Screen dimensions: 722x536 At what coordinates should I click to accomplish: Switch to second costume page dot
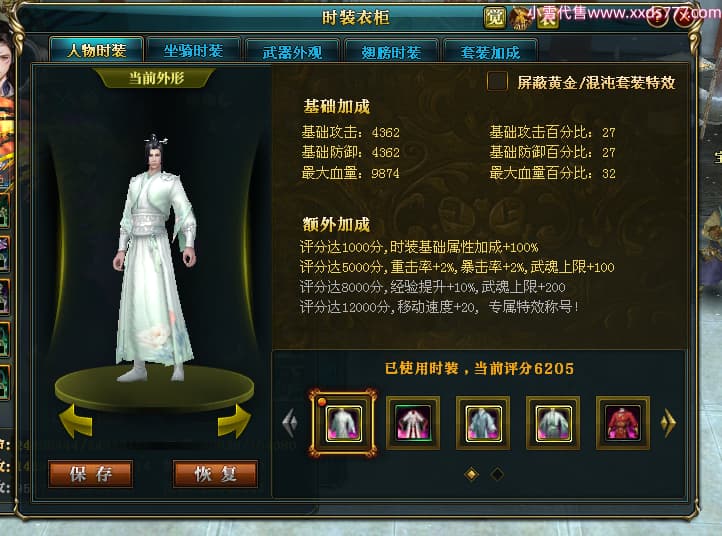click(497, 474)
